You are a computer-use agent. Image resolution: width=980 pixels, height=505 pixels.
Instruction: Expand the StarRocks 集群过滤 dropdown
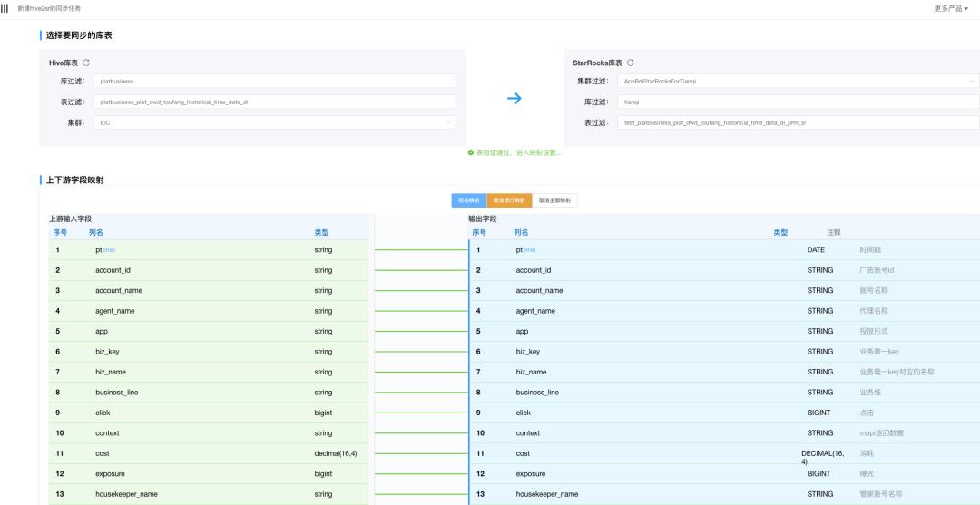coord(799,82)
